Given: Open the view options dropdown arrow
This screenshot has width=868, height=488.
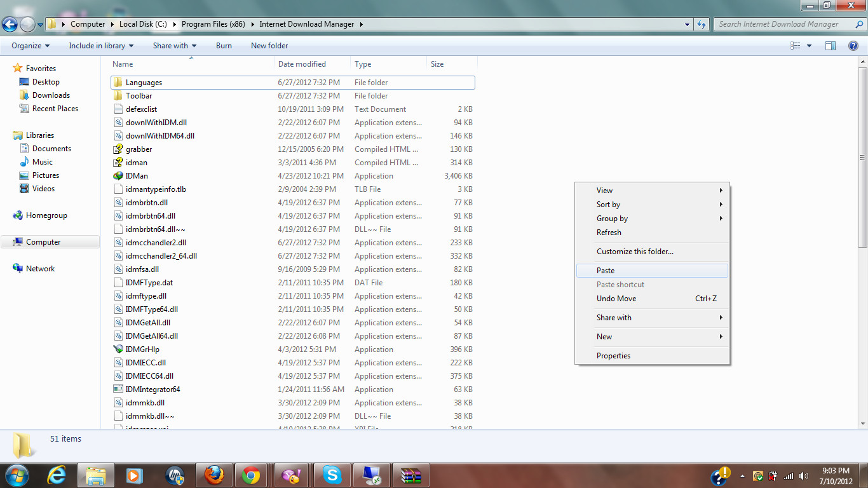Looking at the screenshot, I should pyautogui.click(x=809, y=46).
